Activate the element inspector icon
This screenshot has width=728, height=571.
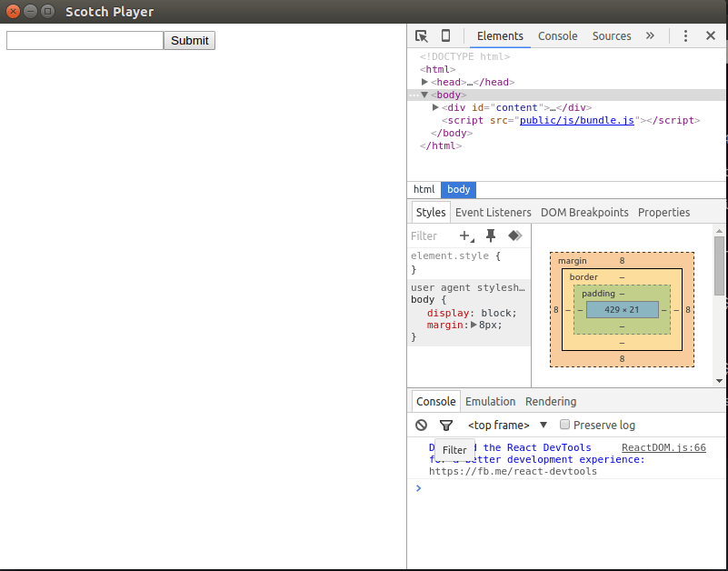(x=421, y=36)
